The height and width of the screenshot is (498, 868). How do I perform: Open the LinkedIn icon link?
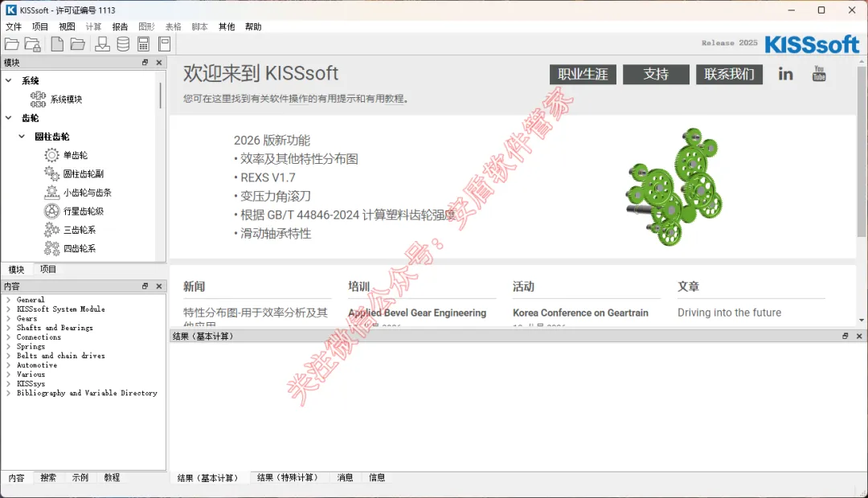click(785, 74)
